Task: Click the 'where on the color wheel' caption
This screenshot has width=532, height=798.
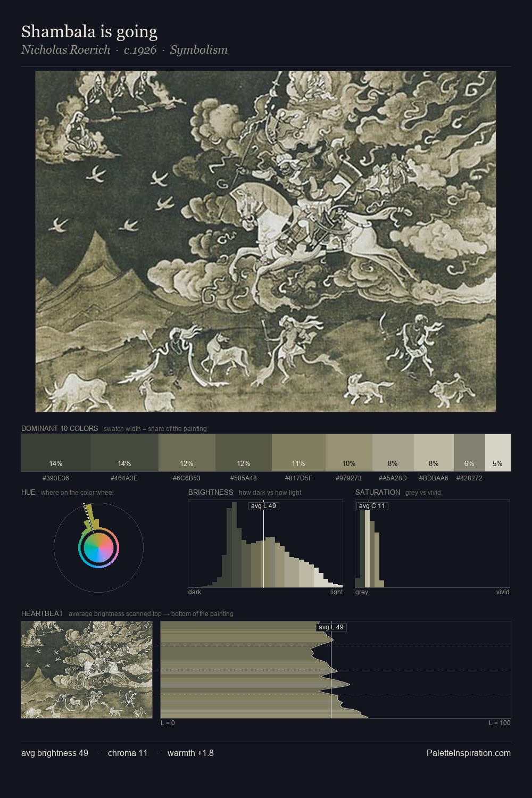Action: [77, 493]
